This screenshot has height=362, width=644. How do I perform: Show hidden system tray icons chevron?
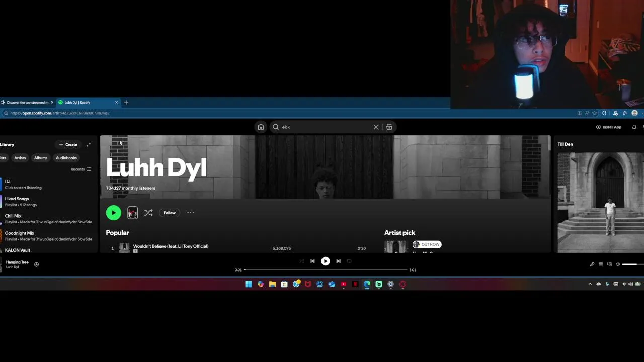click(590, 284)
